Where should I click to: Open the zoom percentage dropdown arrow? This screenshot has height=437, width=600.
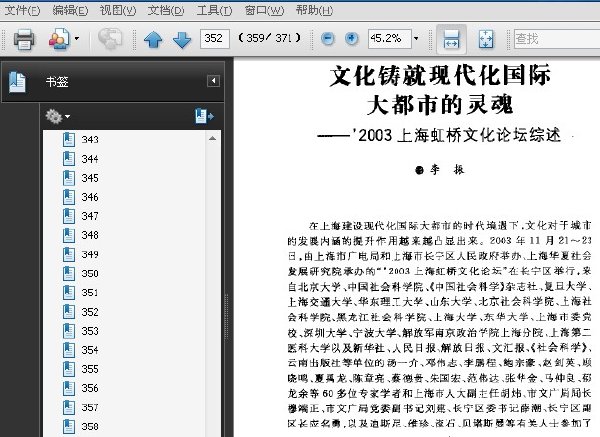[x=416, y=39]
